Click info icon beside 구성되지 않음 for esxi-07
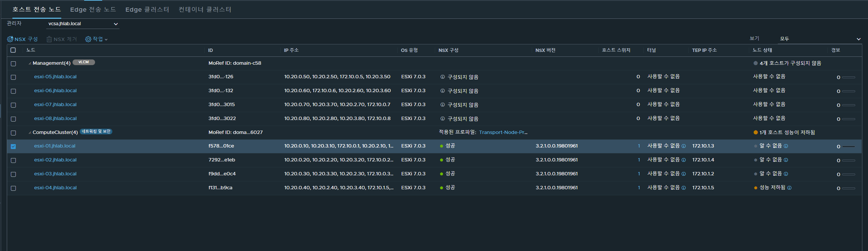 click(x=443, y=105)
